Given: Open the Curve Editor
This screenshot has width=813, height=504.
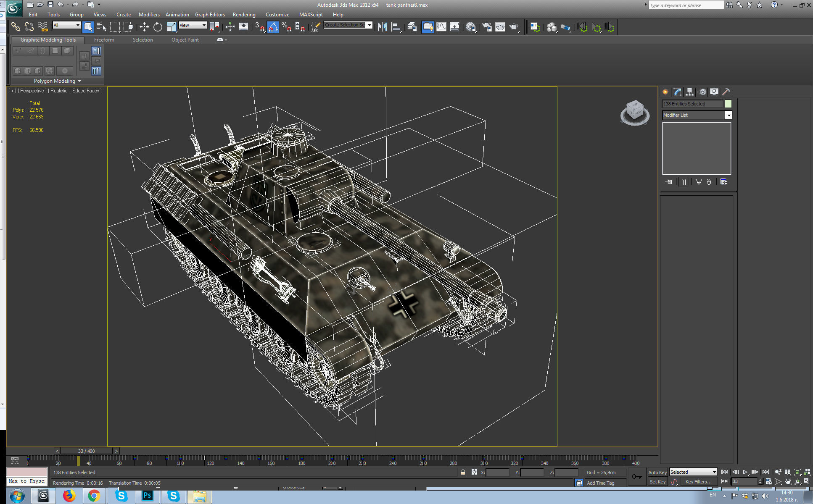Looking at the screenshot, I should click(x=441, y=27).
